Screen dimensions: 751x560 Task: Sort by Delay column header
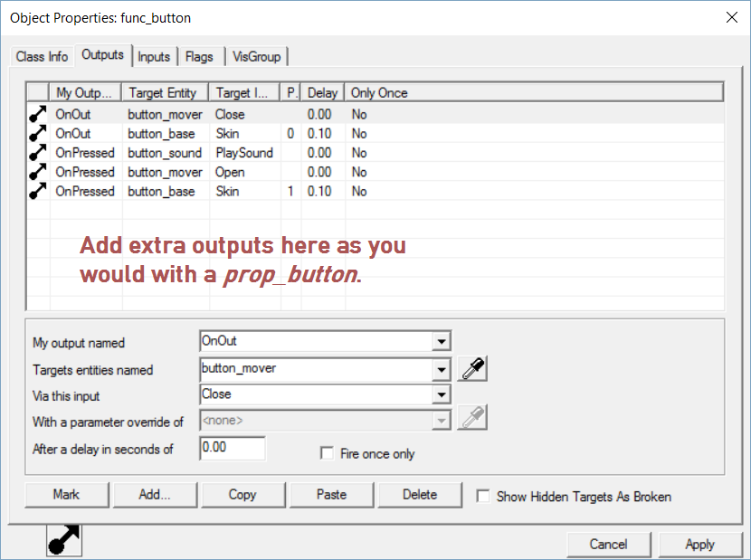pyautogui.click(x=323, y=92)
